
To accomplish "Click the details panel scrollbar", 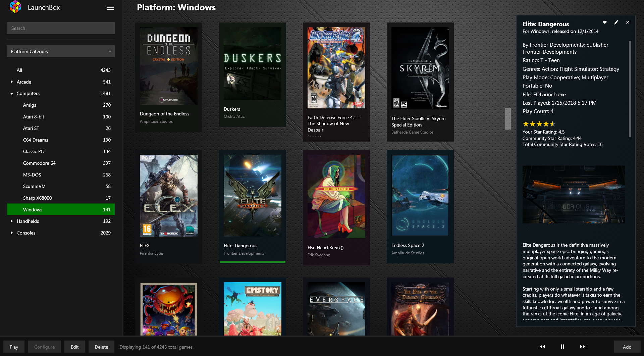I will 630,89.
